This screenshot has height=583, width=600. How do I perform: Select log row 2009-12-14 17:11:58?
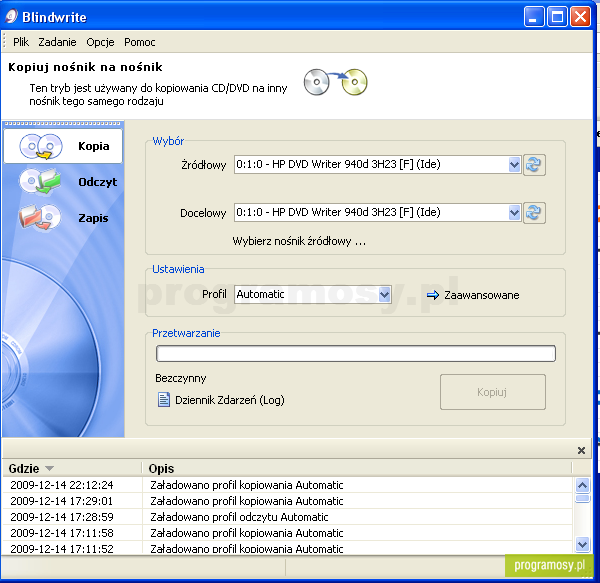[x=287, y=533]
